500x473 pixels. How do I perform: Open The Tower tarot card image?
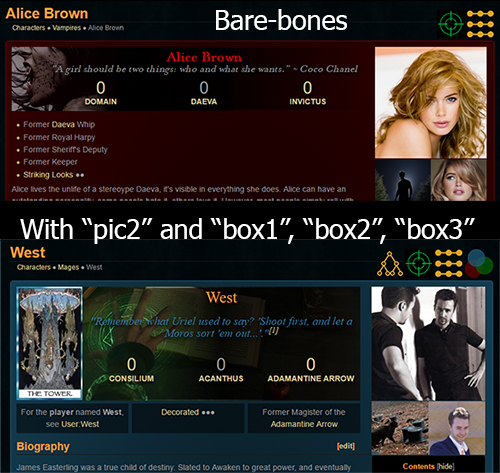(x=49, y=343)
